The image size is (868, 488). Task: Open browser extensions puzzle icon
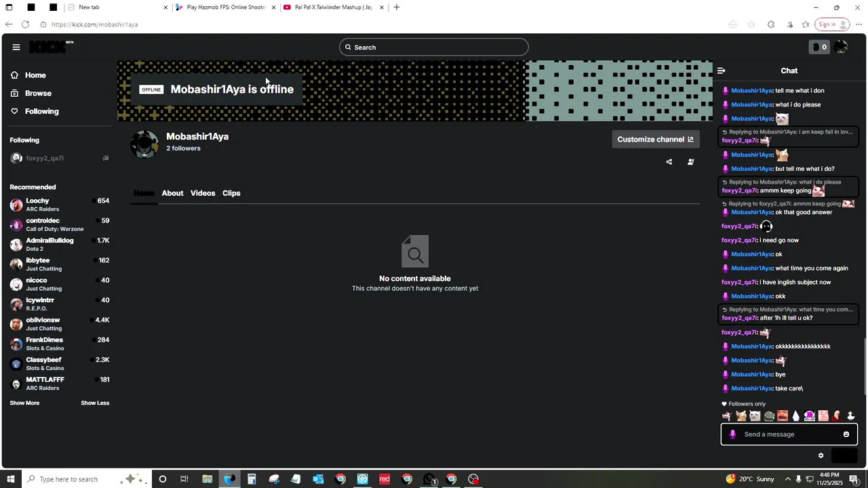click(771, 24)
